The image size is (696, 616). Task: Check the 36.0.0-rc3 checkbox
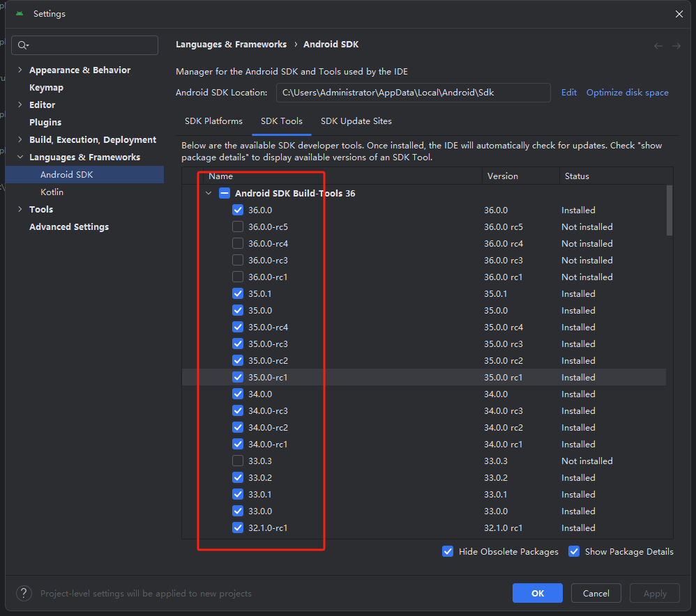pyautogui.click(x=238, y=261)
